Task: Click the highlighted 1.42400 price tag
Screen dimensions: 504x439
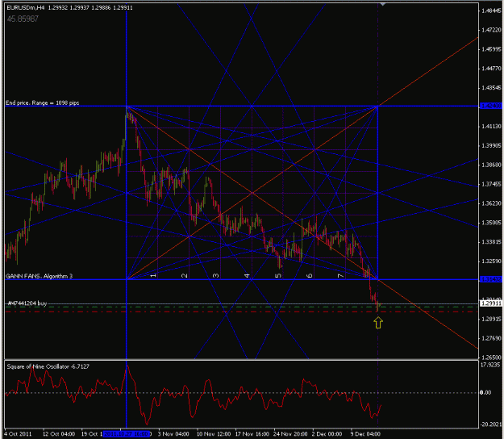Action: pyautogui.click(x=491, y=106)
